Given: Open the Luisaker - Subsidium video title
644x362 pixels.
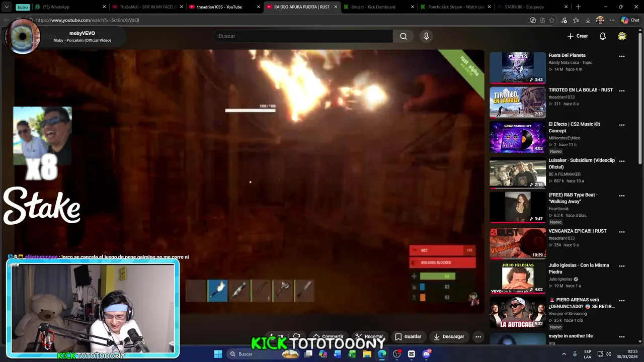Looking at the screenshot, I should coord(582,163).
